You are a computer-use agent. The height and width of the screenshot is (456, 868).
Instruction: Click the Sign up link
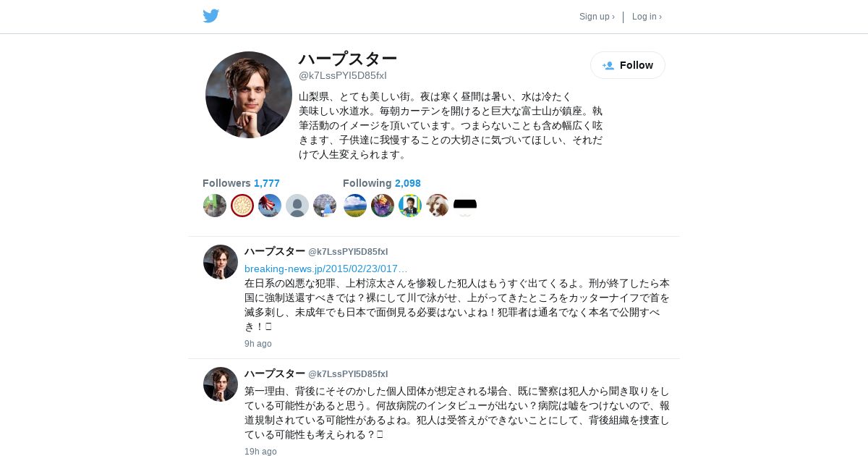(597, 17)
